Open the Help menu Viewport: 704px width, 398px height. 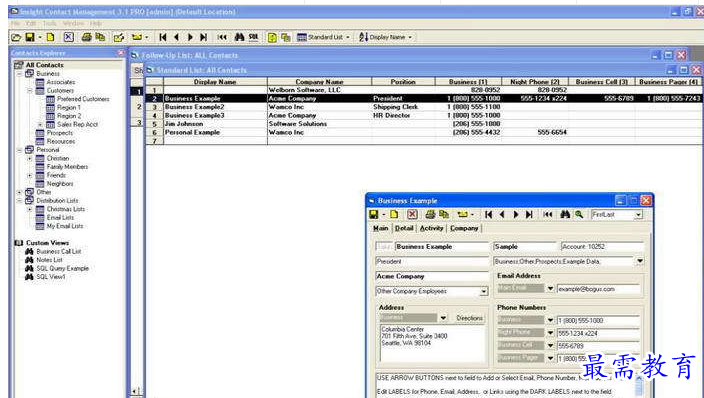coord(96,23)
